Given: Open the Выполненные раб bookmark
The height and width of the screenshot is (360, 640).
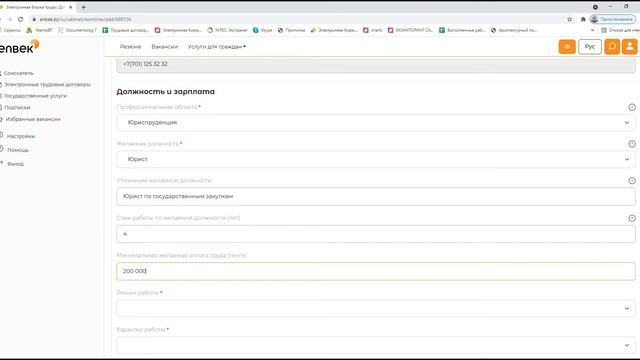Looking at the screenshot, I should click(462, 30).
